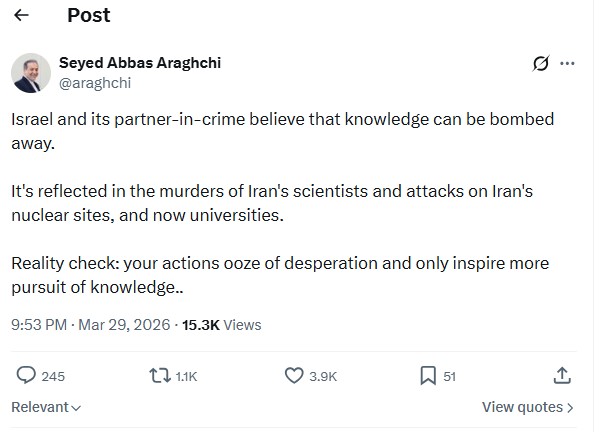Click the 51 bookmarks count
The image size is (609, 432).
click(x=450, y=377)
